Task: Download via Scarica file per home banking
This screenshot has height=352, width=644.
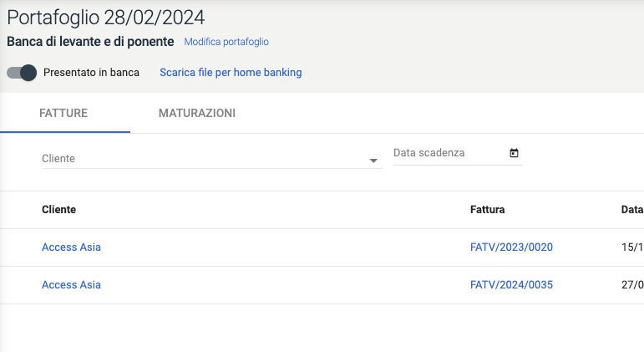Action: pyautogui.click(x=231, y=73)
